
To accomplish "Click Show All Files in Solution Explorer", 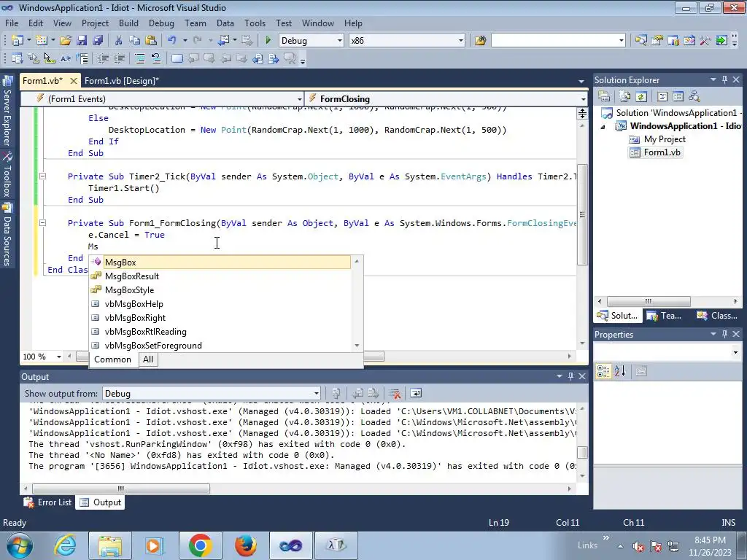I will tap(624, 97).
